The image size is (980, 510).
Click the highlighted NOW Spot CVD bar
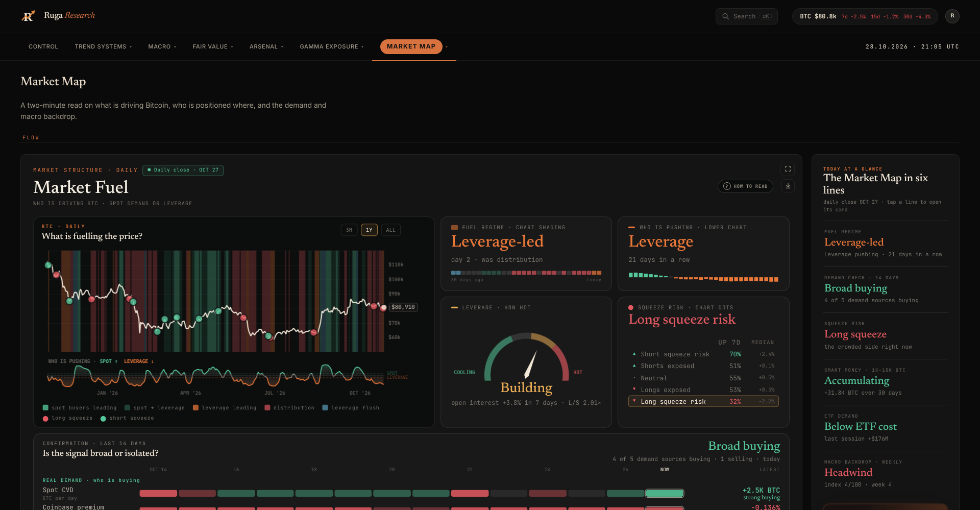(665, 493)
